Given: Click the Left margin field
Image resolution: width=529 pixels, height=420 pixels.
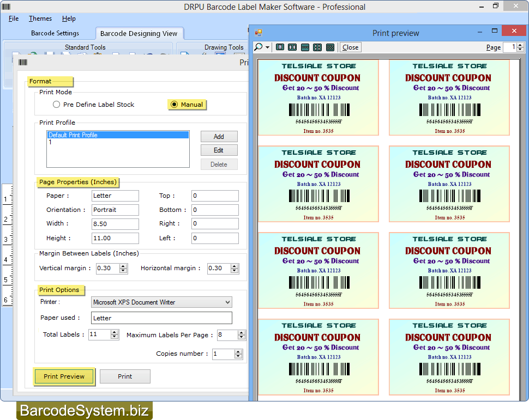Looking at the screenshot, I should tap(215, 238).
